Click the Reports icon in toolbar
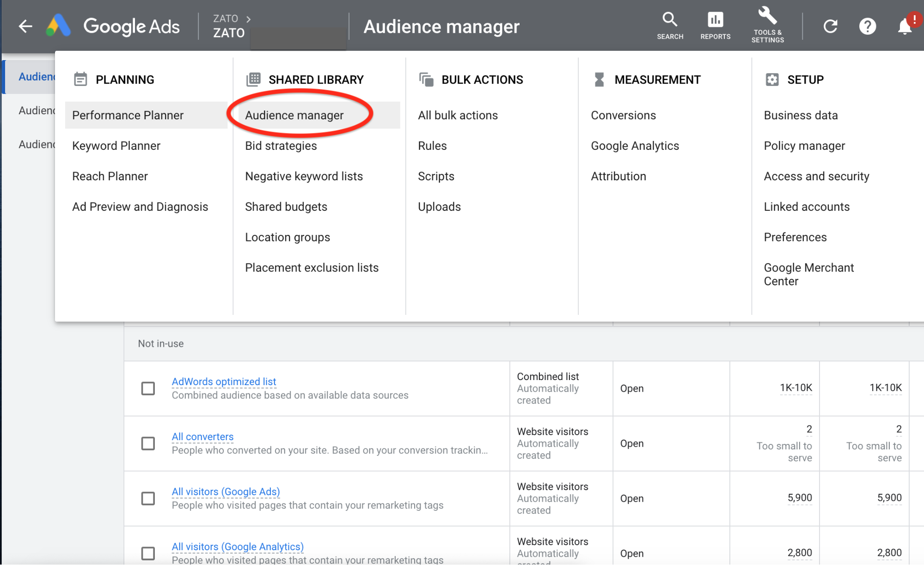924x565 pixels. point(714,20)
